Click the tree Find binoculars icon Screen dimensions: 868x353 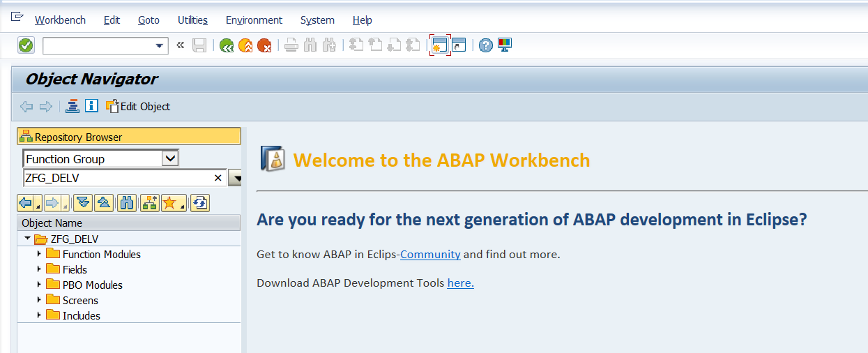tap(127, 203)
